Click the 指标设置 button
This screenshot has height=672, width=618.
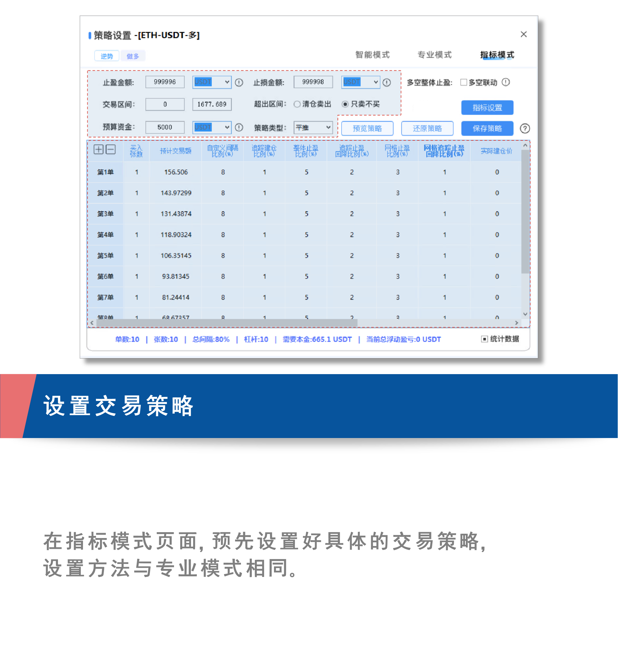coord(487,108)
